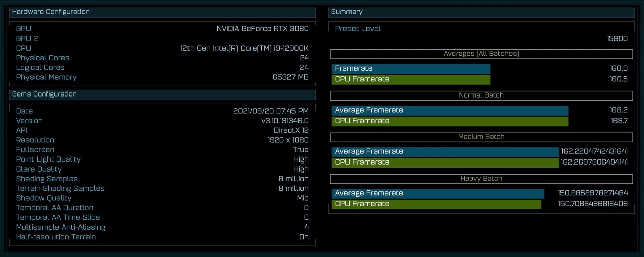Select the Heavy Batch heading

pos(481,178)
